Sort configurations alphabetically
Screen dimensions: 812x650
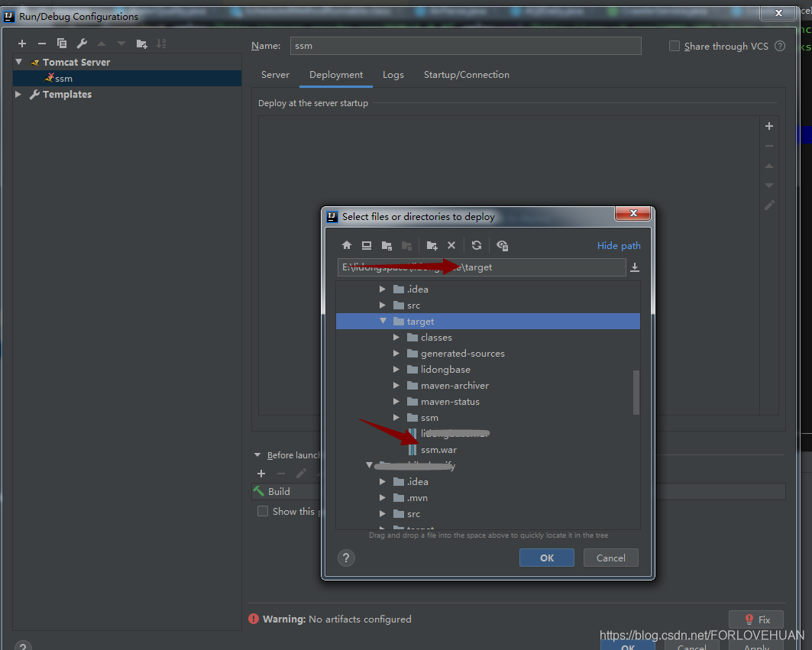pyautogui.click(x=162, y=44)
